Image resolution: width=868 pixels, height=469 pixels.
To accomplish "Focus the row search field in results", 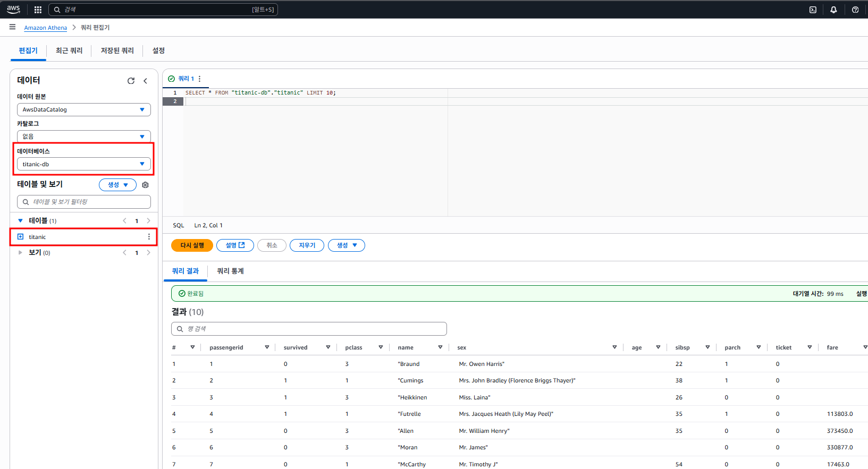I will click(x=309, y=329).
